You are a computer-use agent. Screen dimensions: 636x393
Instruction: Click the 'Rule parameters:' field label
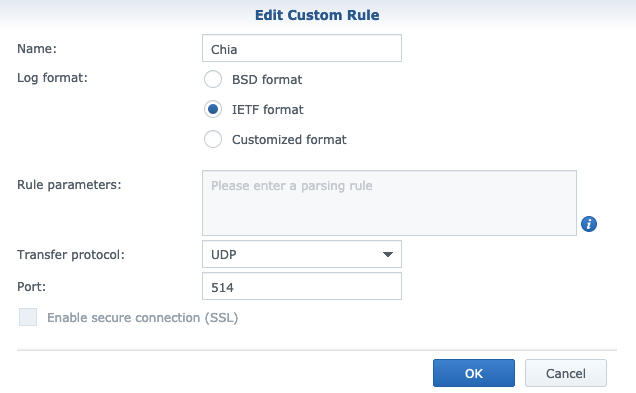[69, 185]
